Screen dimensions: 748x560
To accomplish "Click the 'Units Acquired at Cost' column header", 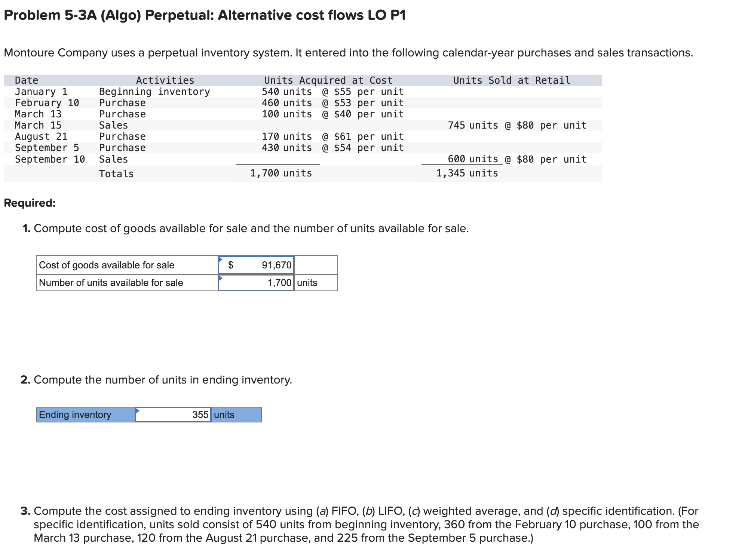I will [328, 80].
